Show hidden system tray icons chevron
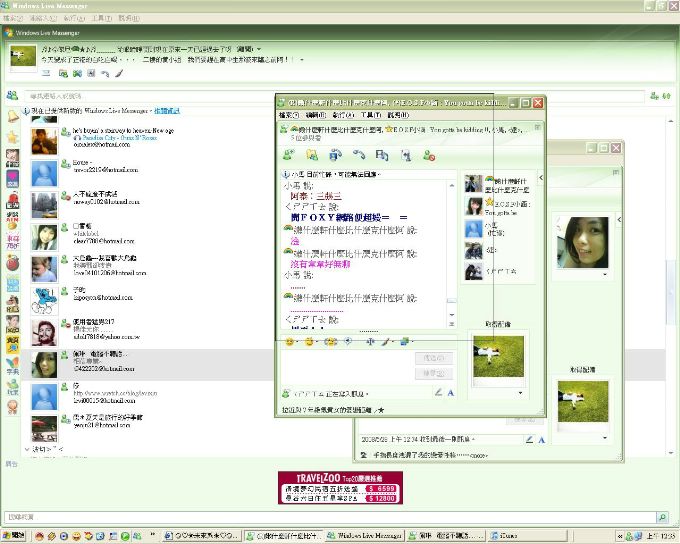 (x=620, y=537)
